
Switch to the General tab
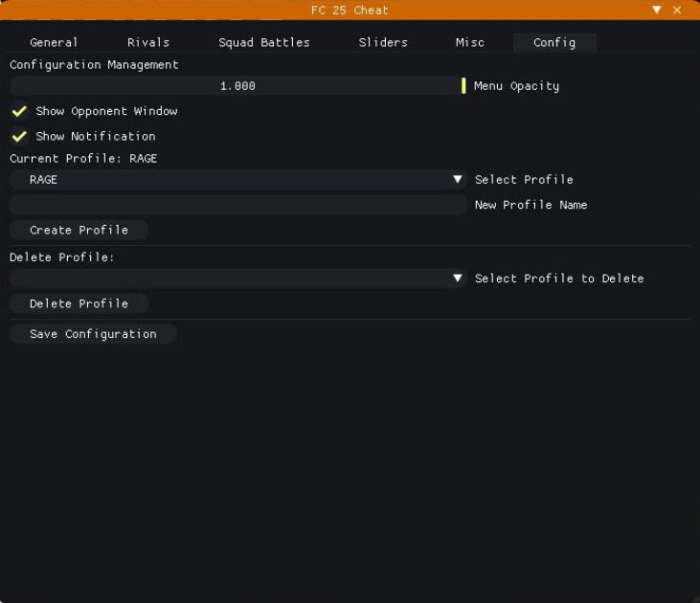pos(54,43)
